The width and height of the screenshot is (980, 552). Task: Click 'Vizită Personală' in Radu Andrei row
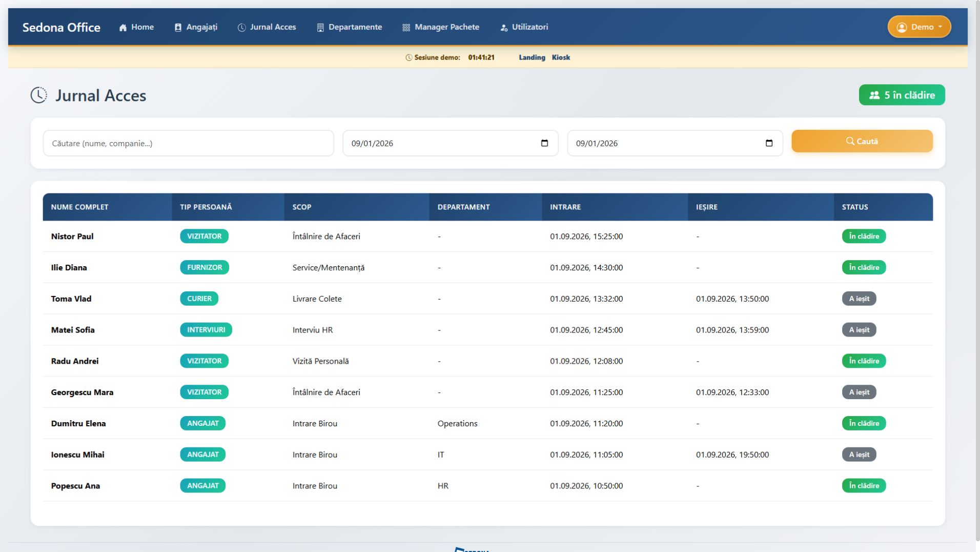click(321, 361)
